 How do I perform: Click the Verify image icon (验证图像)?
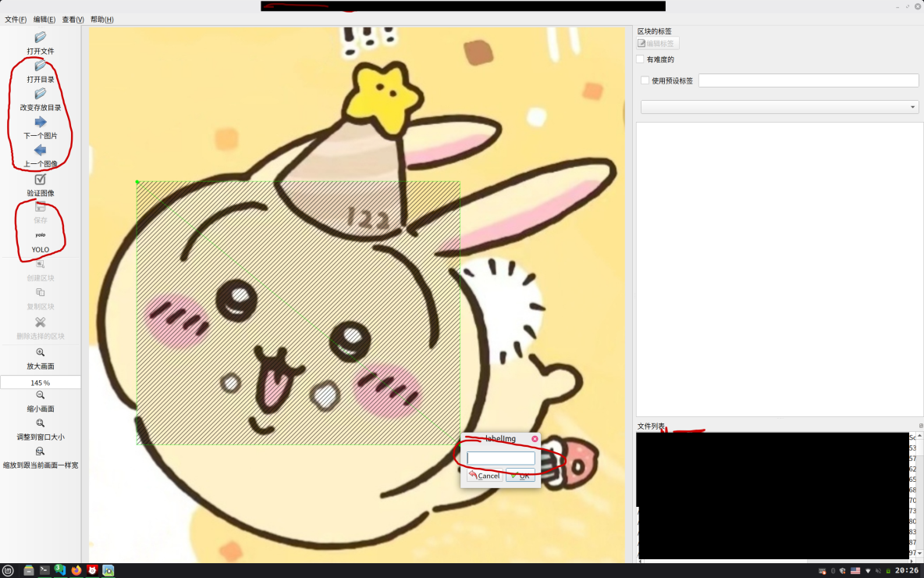click(40, 184)
